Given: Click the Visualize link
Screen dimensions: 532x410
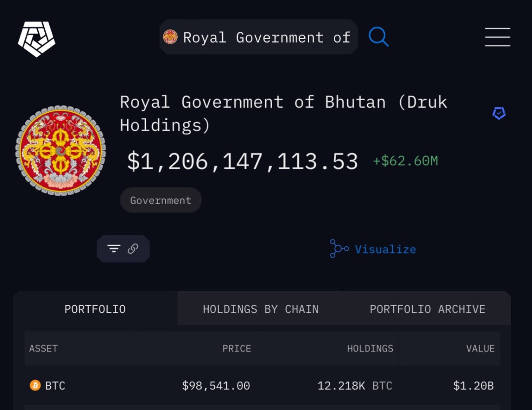Looking at the screenshot, I should [385, 249].
